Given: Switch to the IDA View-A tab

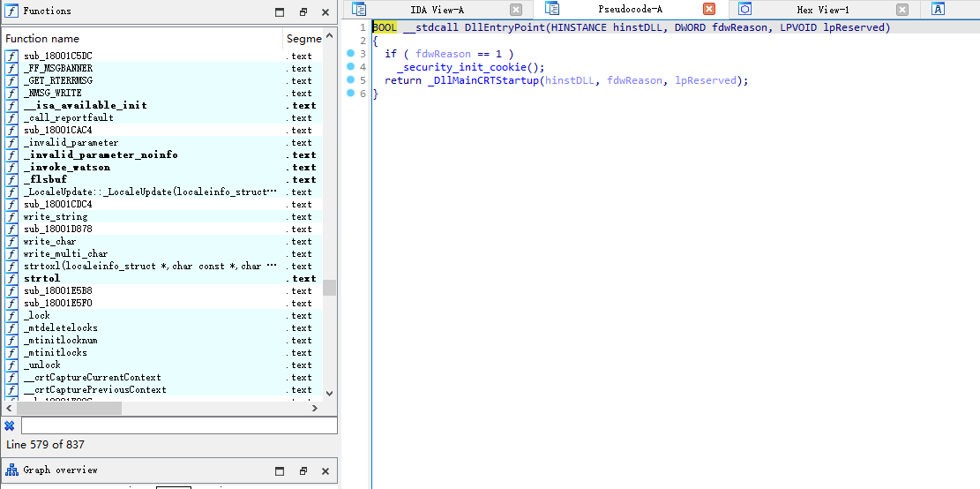Looking at the screenshot, I should pos(437,10).
